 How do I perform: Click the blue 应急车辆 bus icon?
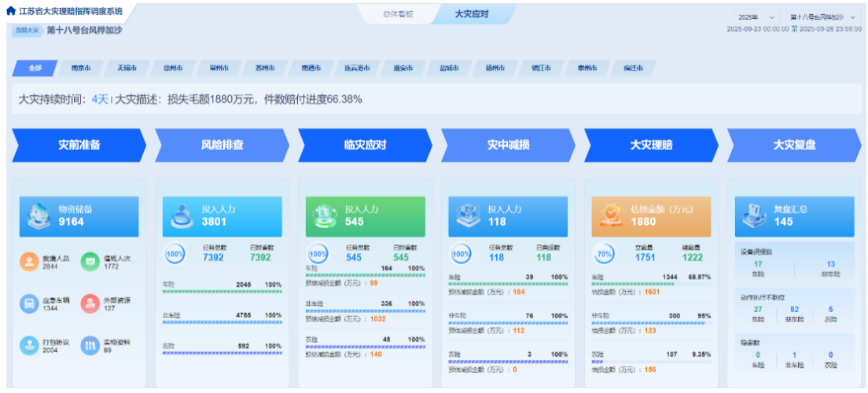[28, 303]
